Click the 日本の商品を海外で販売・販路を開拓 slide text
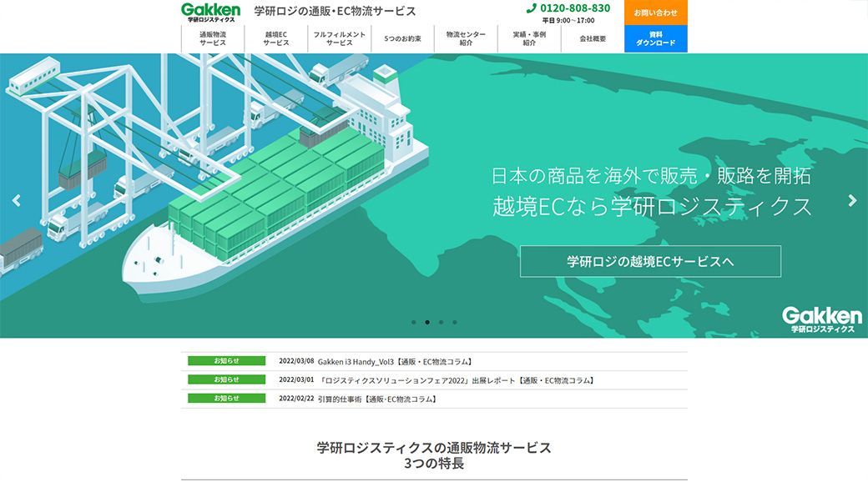 (x=651, y=176)
